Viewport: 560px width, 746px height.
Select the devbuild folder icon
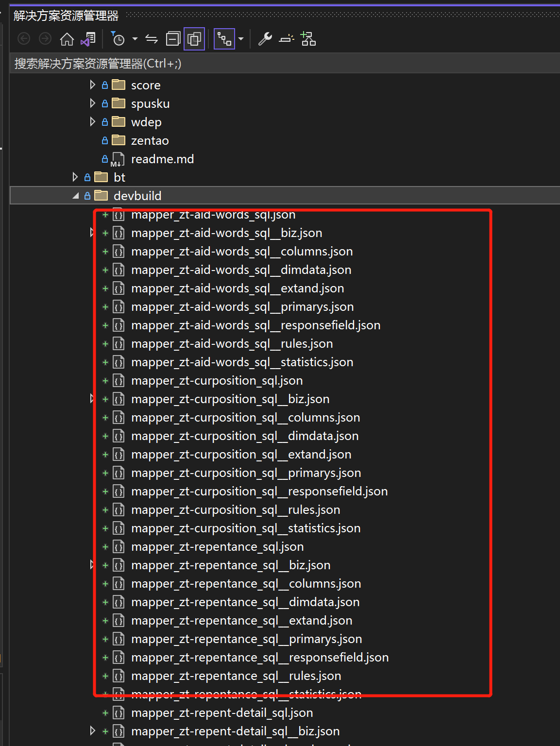pos(101,196)
